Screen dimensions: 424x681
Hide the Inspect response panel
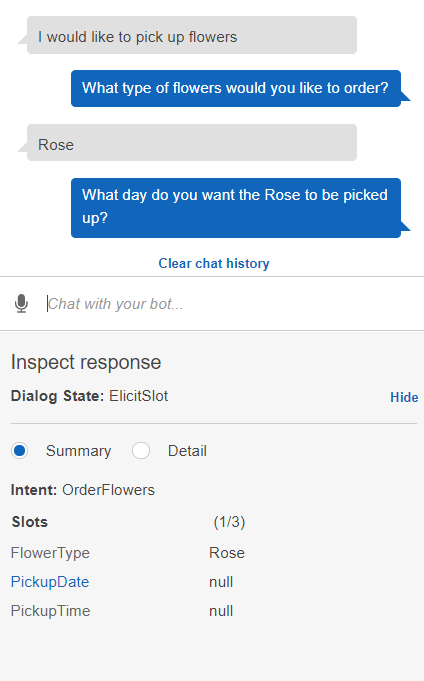tap(404, 397)
